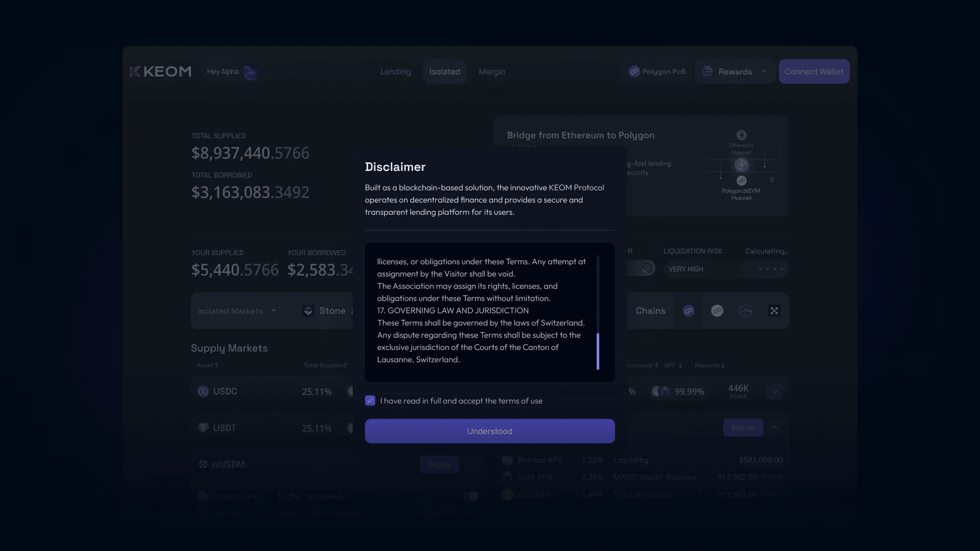Click the USDT coin icon

(x=203, y=428)
